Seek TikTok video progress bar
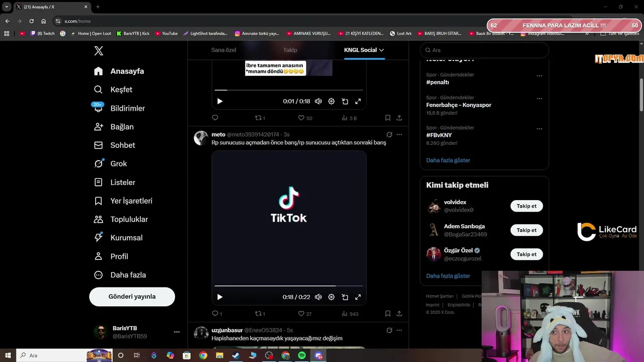 (289, 286)
